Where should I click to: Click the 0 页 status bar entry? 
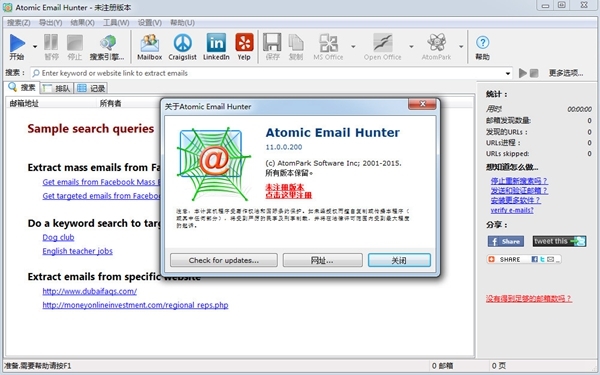[x=498, y=366]
